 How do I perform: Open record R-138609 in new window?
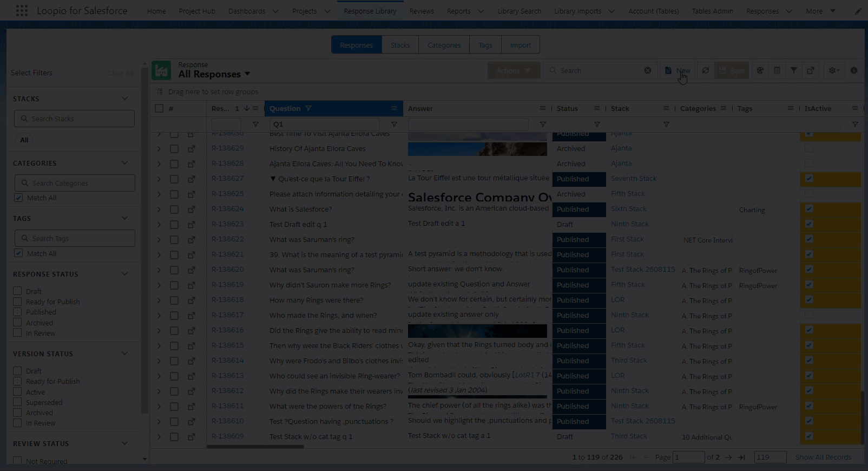coord(192,436)
